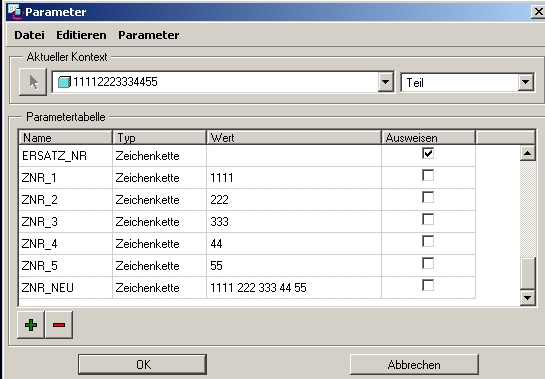Select the ZNR_1 name cell

[66, 178]
